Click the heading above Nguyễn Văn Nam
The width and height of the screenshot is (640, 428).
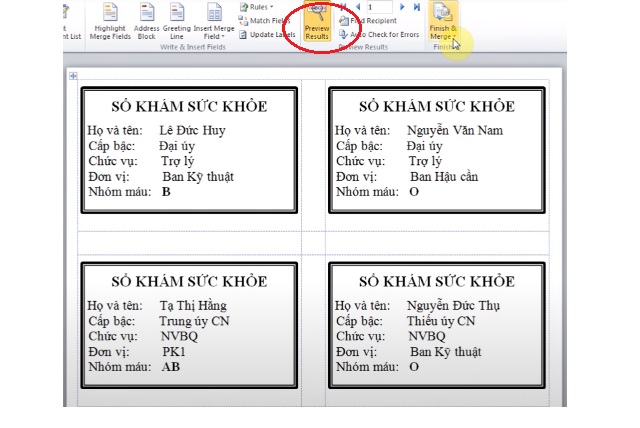pos(437,106)
